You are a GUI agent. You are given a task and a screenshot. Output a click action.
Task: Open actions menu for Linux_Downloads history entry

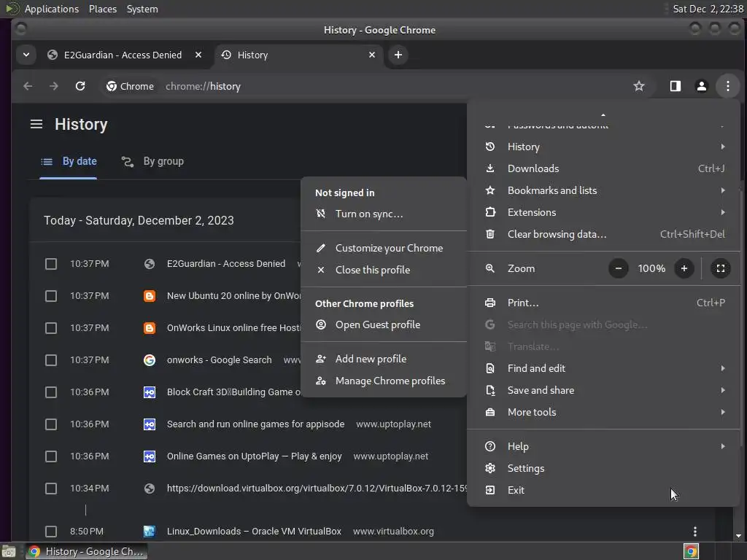click(x=695, y=532)
